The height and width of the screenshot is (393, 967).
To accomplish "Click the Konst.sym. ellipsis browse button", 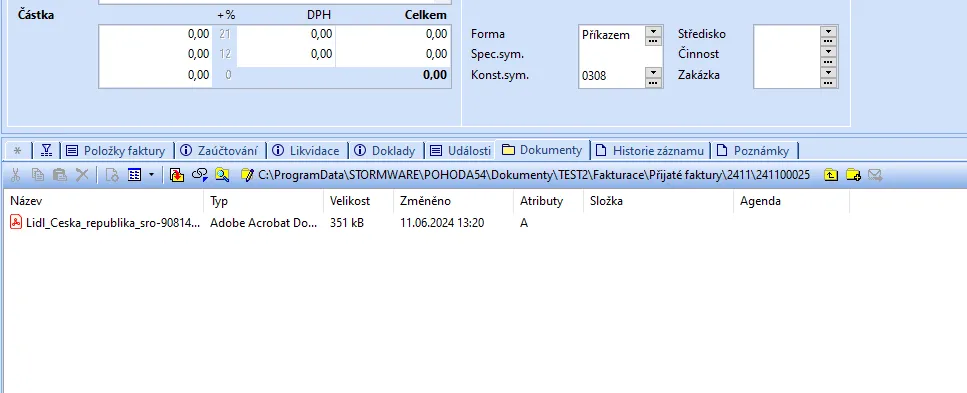I will tap(654, 82).
